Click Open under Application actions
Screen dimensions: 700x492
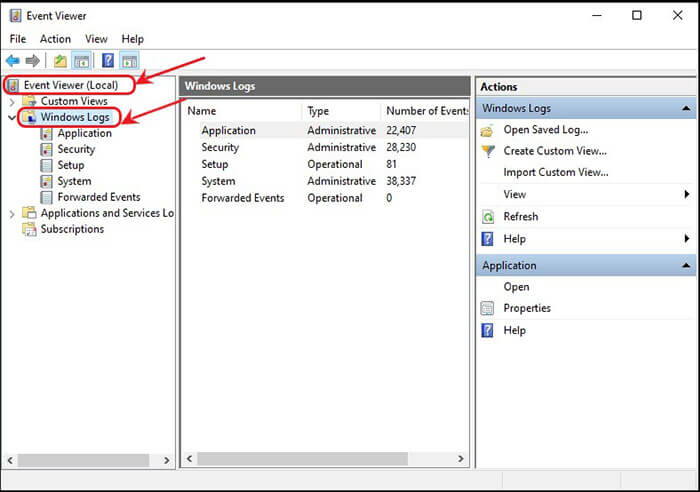pyautogui.click(x=516, y=287)
